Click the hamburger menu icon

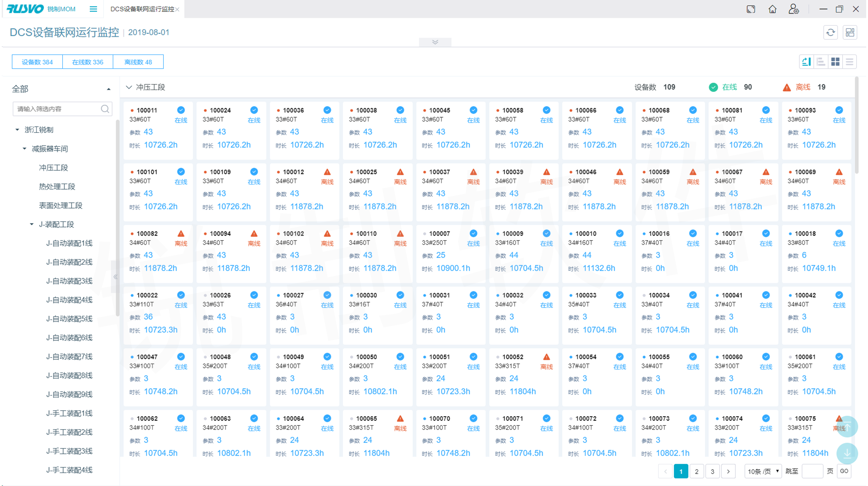(93, 9)
